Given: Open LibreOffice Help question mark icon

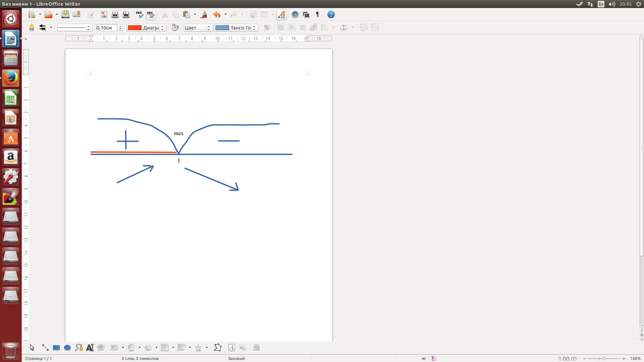Looking at the screenshot, I should coord(331,14).
